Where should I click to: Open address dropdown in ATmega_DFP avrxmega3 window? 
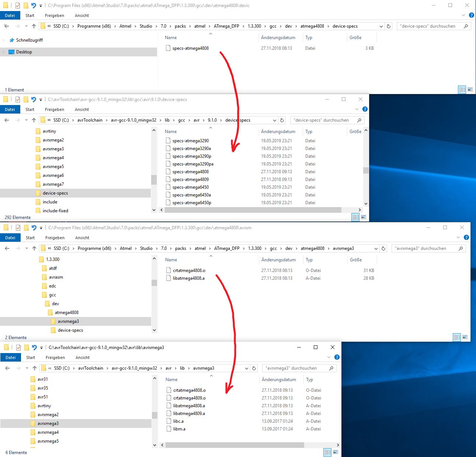point(376,248)
